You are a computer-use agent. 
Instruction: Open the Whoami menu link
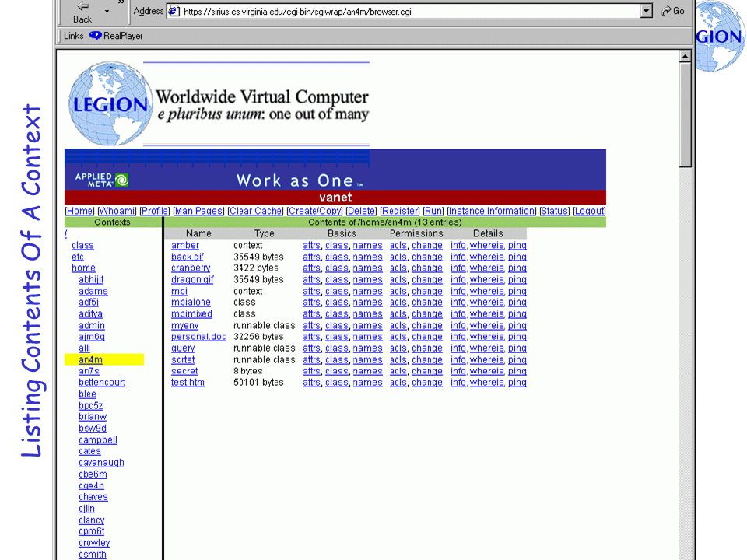[x=117, y=211]
